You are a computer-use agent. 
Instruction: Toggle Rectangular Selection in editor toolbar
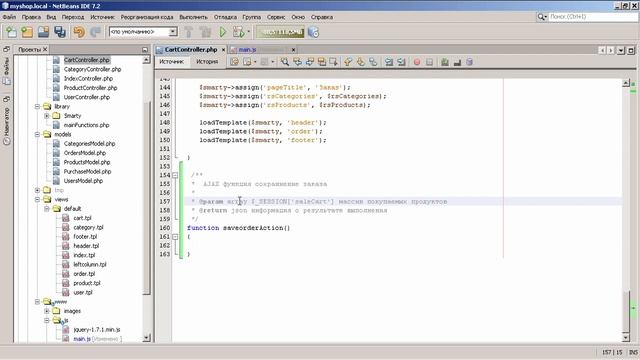coord(334,62)
